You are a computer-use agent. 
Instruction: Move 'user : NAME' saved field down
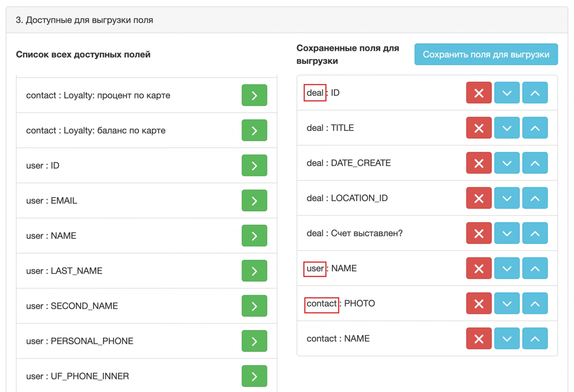pos(507,268)
